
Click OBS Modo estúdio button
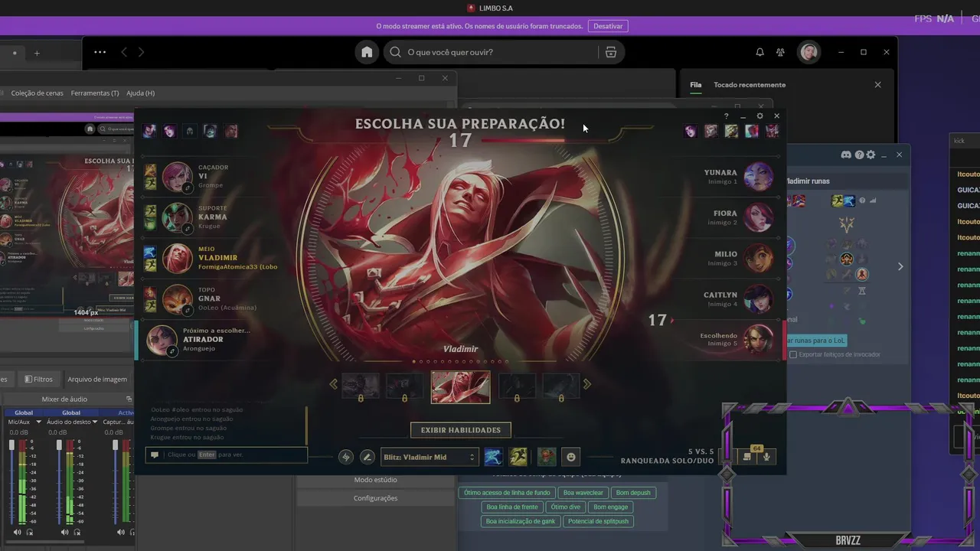(x=375, y=480)
